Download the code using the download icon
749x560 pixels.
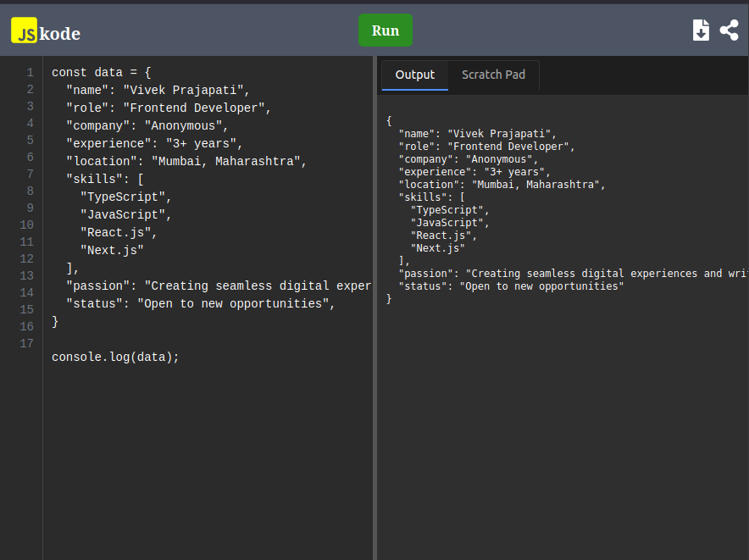tap(701, 30)
